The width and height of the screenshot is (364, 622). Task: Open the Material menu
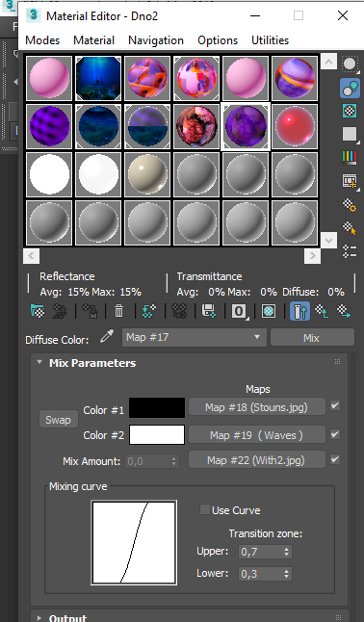(94, 40)
